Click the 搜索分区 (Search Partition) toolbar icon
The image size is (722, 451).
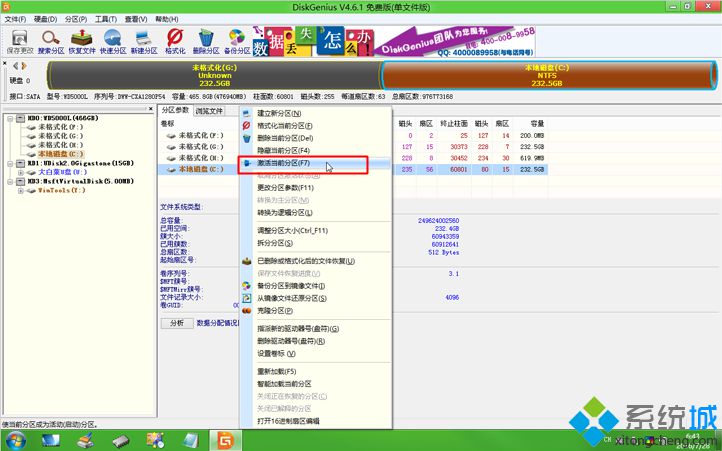coord(51,42)
